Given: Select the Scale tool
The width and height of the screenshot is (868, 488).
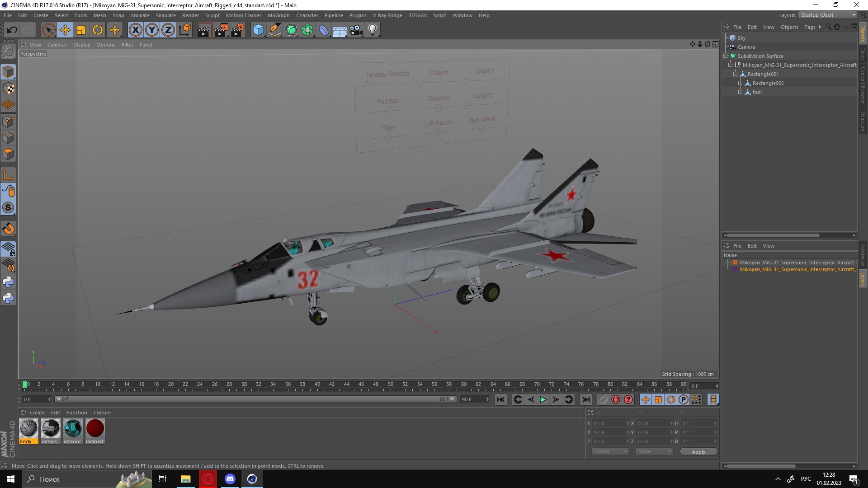Looking at the screenshot, I should (x=81, y=30).
